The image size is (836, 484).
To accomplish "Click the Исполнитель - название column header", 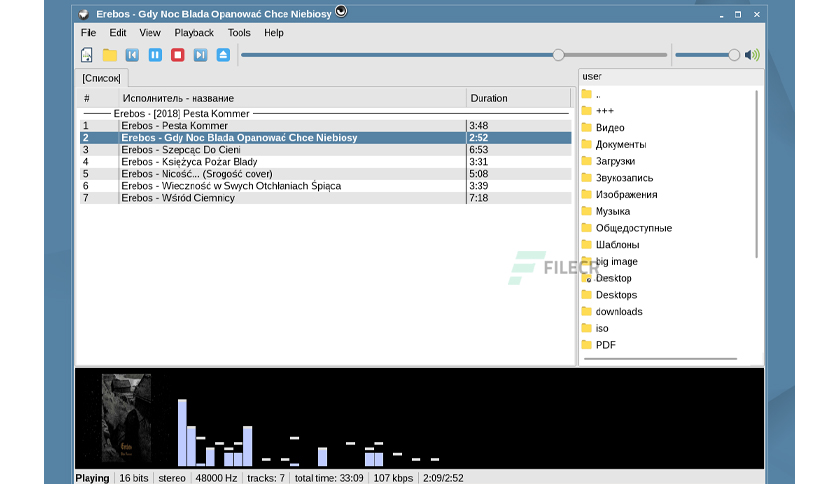I will (292, 98).
